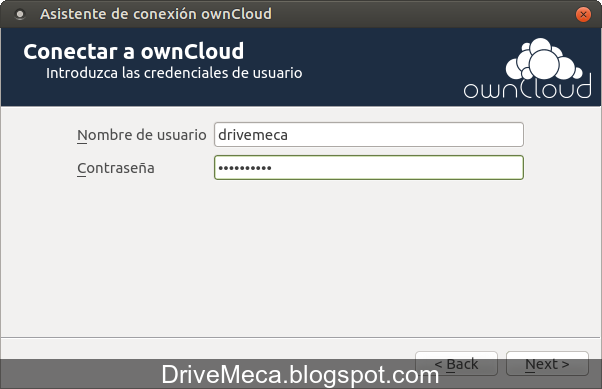Click the 'Conectar a ownCloud' heading
This screenshot has height=389, width=602.
134,51
